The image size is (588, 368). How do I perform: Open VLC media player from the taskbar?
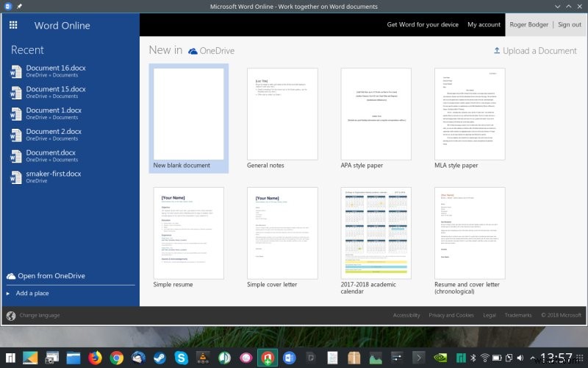203,358
